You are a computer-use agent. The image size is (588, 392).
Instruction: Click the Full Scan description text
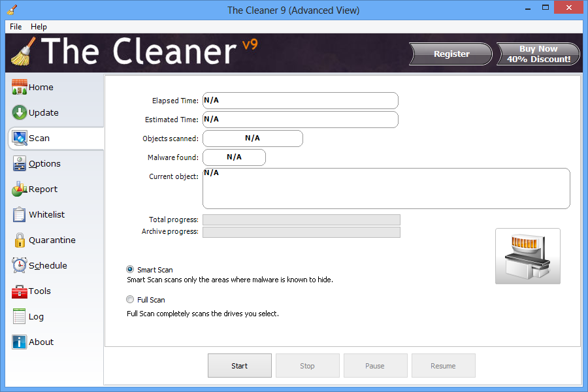point(203,314)
